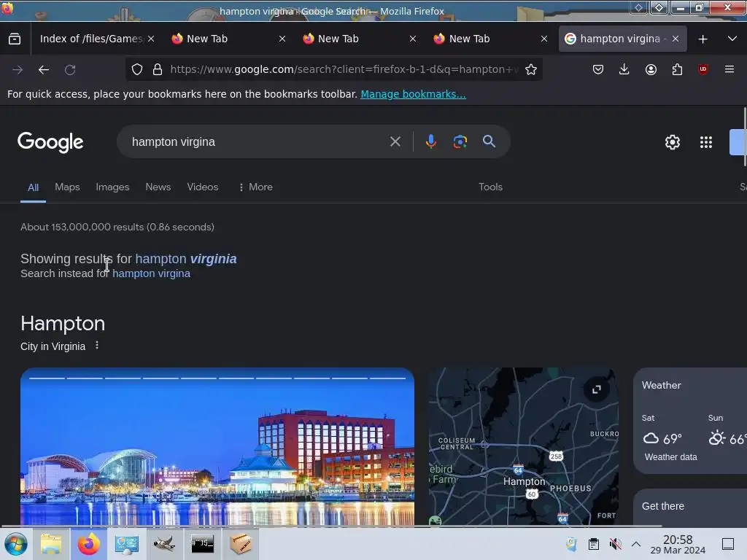Select the Maps search tab
Screen dimensions: 747x560
pos(67,187)
